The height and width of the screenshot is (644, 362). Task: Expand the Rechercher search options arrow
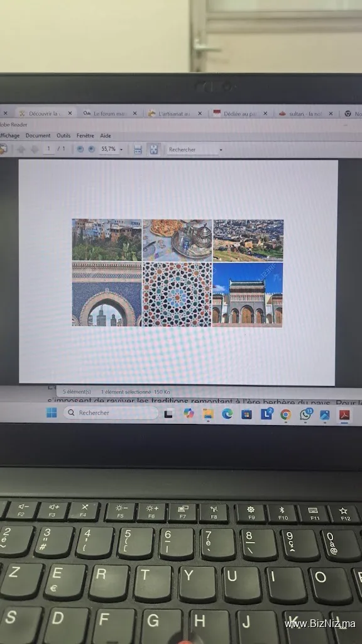click(x=221, y=150)
